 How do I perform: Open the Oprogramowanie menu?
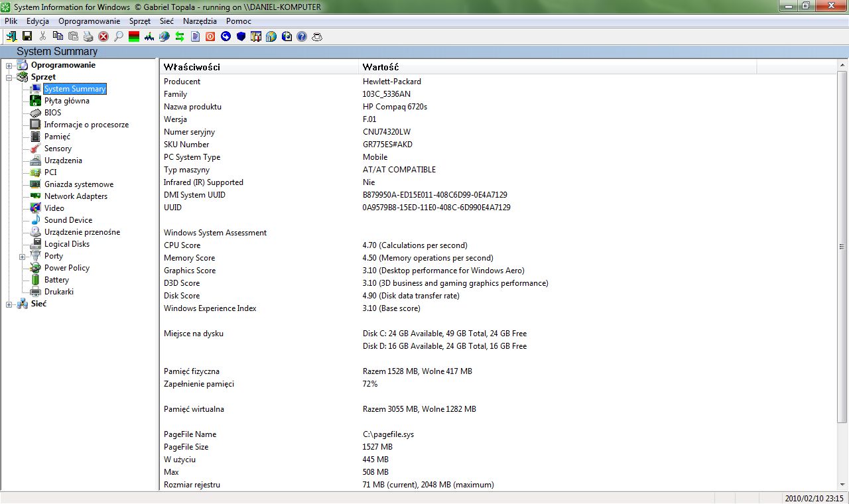point(89,21)
